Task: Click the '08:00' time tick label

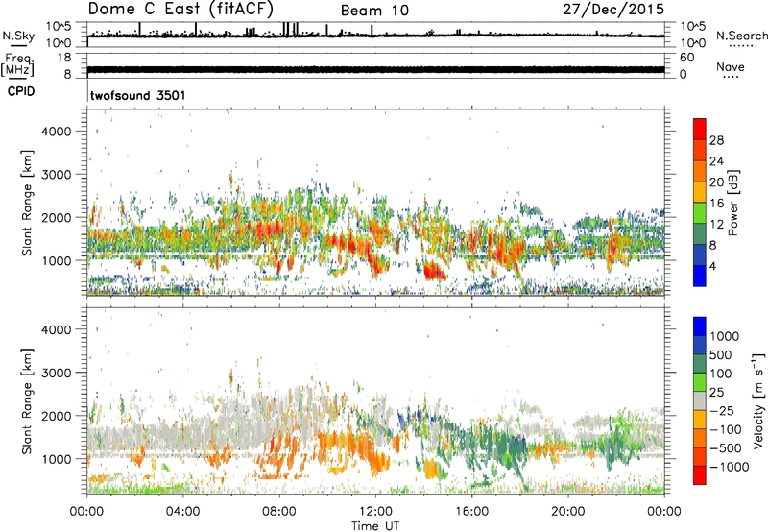Action: pyautogui.click(x=279, y=512)
